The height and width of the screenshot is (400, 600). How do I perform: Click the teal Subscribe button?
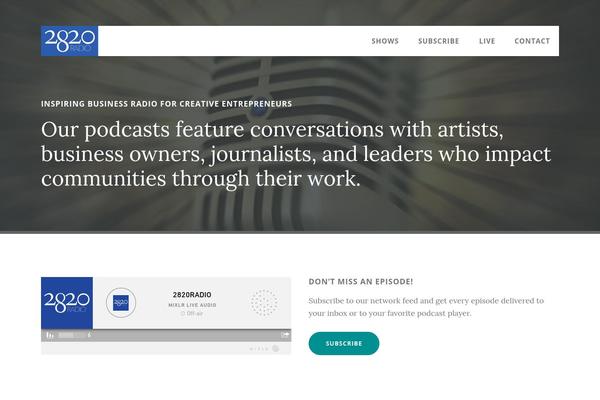344,343
